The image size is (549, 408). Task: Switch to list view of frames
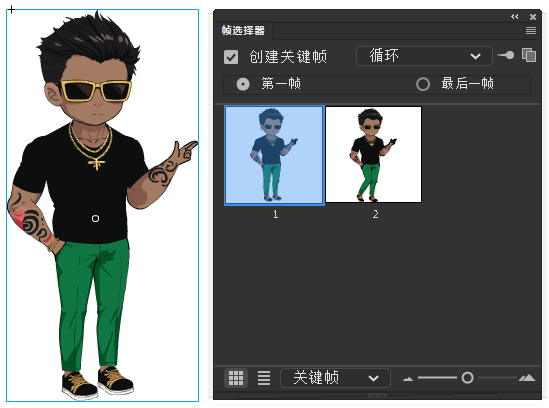coord(264,378)
